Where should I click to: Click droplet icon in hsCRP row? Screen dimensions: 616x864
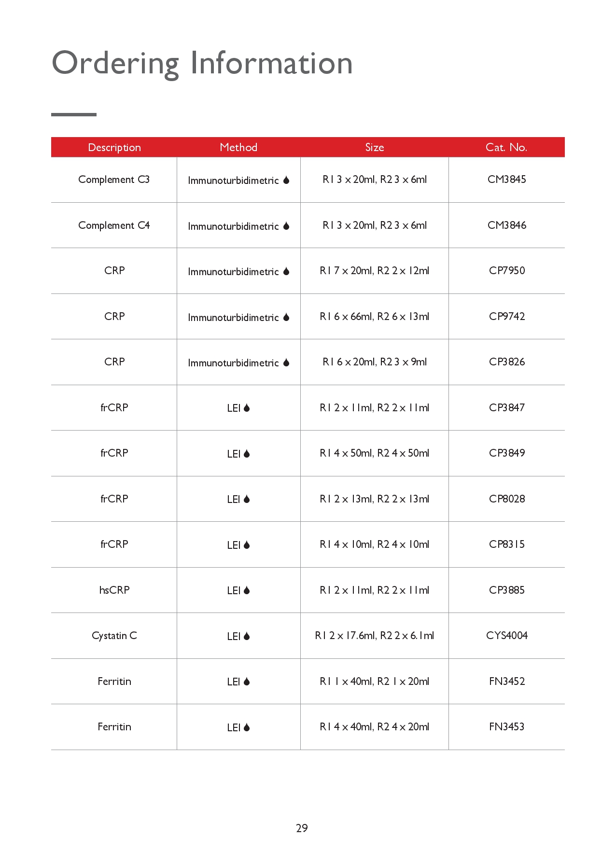(x=247, y=590)
